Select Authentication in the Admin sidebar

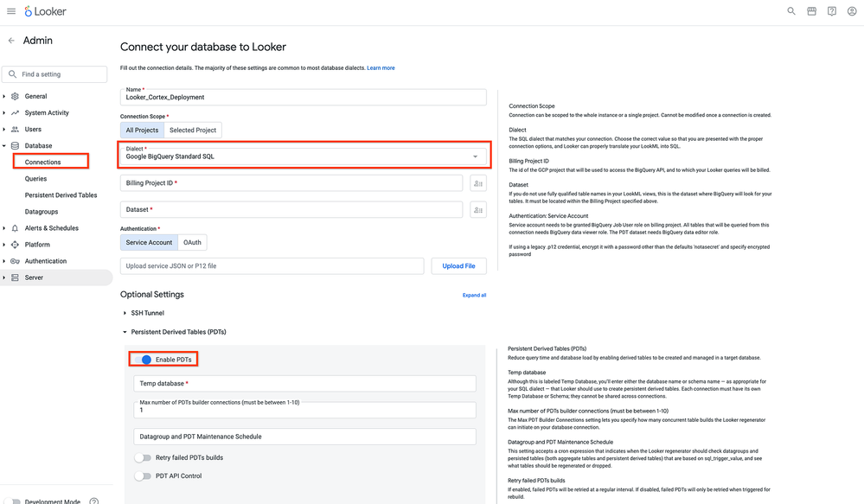click(x=46, y=261)
